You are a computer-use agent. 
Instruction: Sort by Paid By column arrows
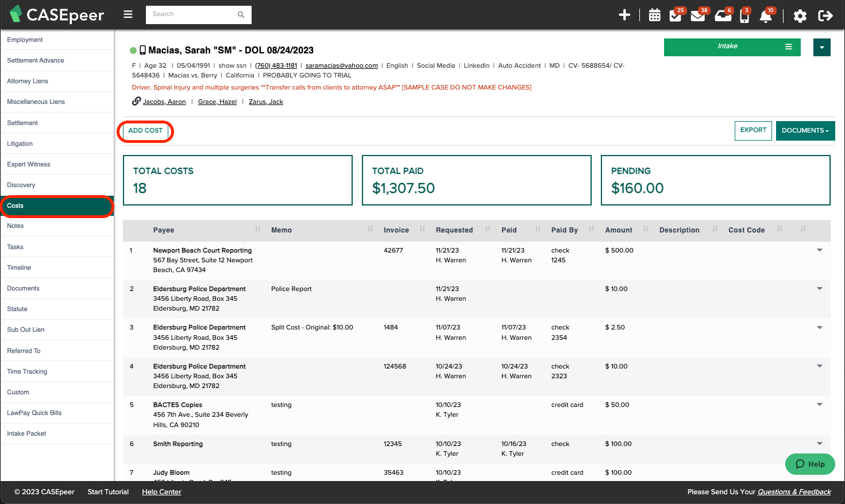592,229
